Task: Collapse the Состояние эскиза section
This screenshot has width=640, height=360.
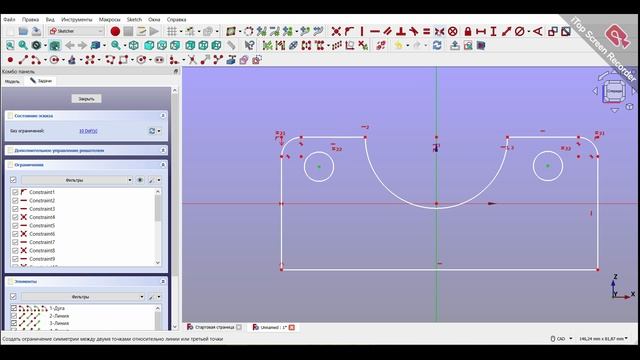Action: click(163, 116)
